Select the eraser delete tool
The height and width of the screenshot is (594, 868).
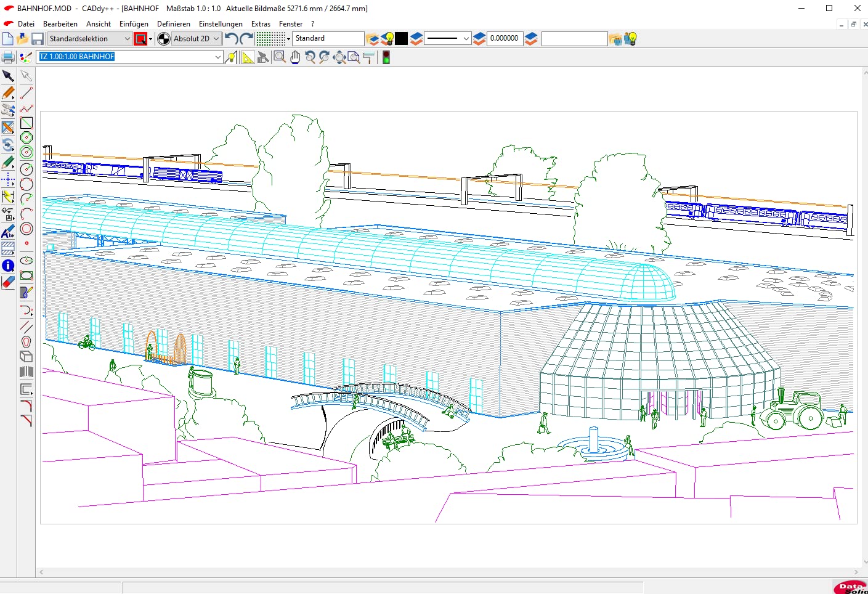point(8,282)
